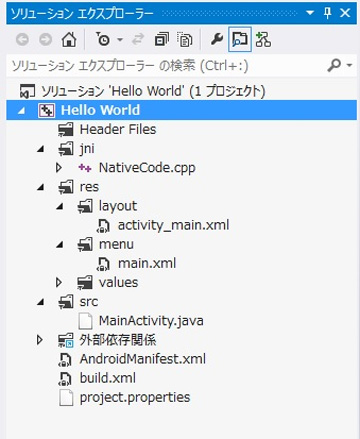Toggle Preview Selected Items button
The image size is (360, 439).
pos(240,40)
